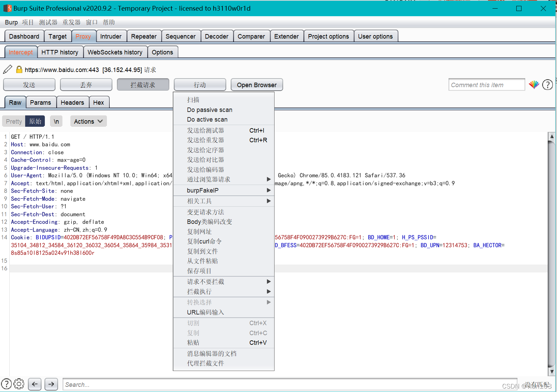Open WebSockets history sub-tab

coord(115,52)
